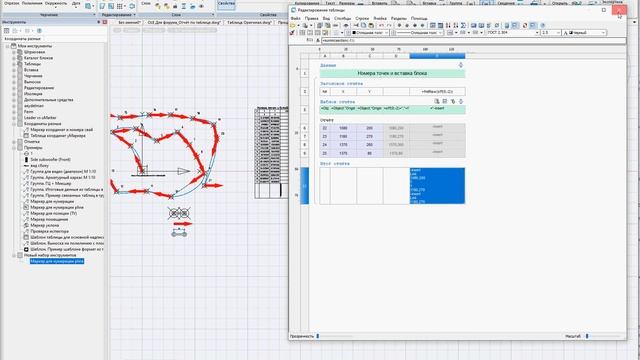The width and height of the screenshot is (640, 360).
Task: Select column header A in table editor
Action: (x=325, y=56)
